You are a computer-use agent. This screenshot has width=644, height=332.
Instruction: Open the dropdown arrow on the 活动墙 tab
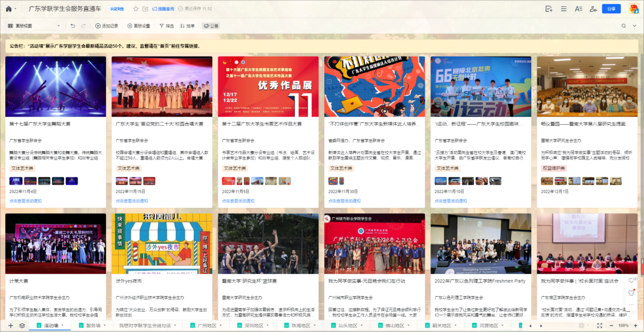[x=62, y=325]
